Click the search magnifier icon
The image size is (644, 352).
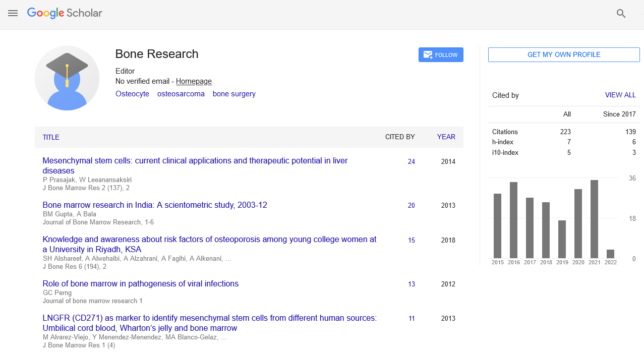[x=621, y=14]
